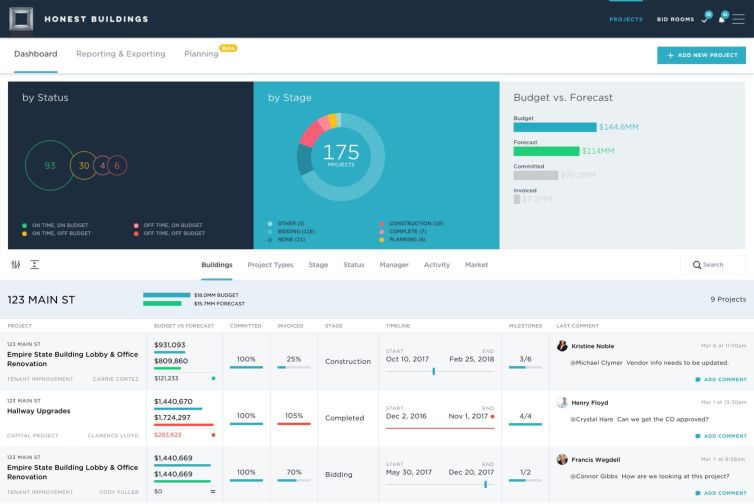Open the filter sliders icon
The height and width of the screenshot is (504, 754).
pos(16,265)
